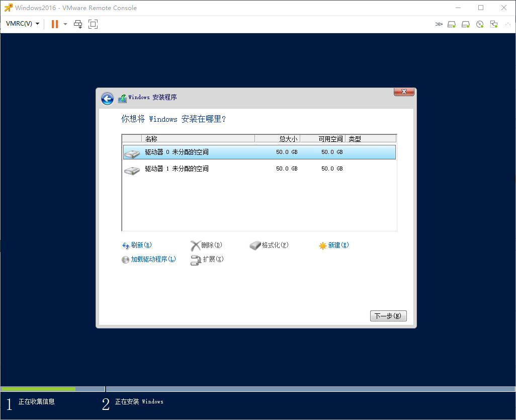
Task: Sort by the 总大小 column header
Action: (x=278, y=138)
